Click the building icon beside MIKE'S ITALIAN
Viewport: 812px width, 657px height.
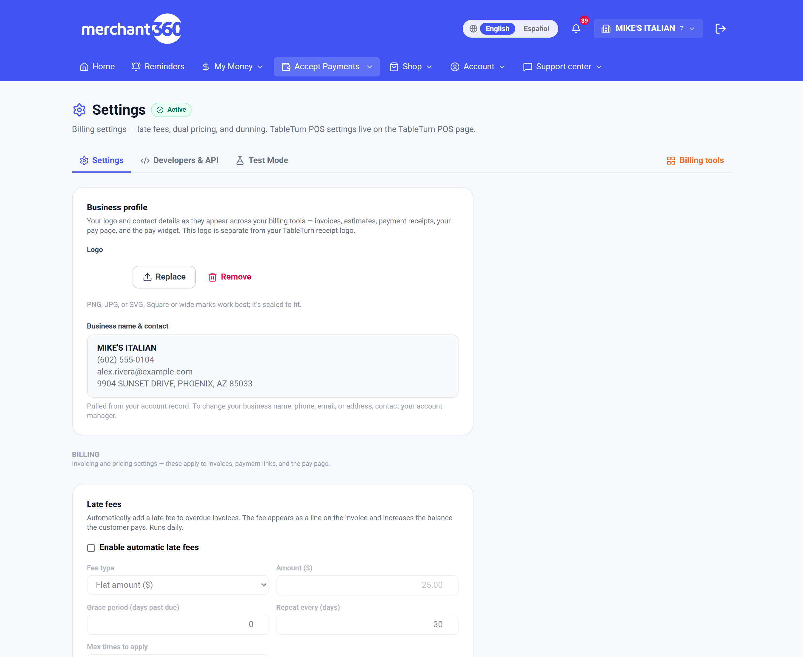coord(606,29)
